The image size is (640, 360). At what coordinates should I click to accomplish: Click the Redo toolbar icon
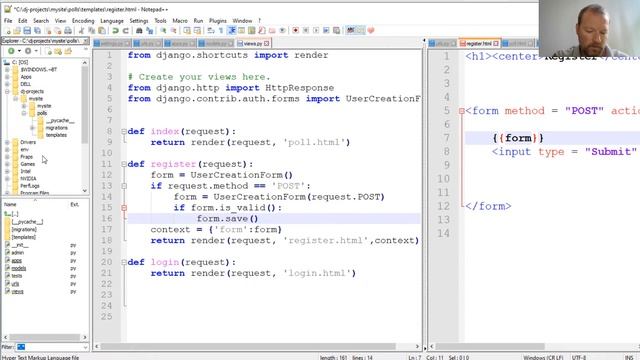(x=126, y=31)
